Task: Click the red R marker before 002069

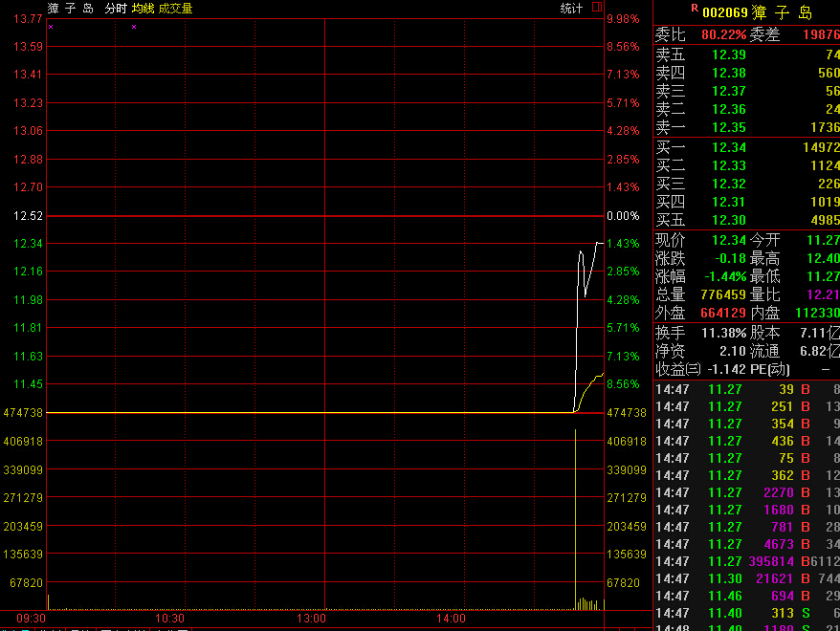Action: point(694,8)
